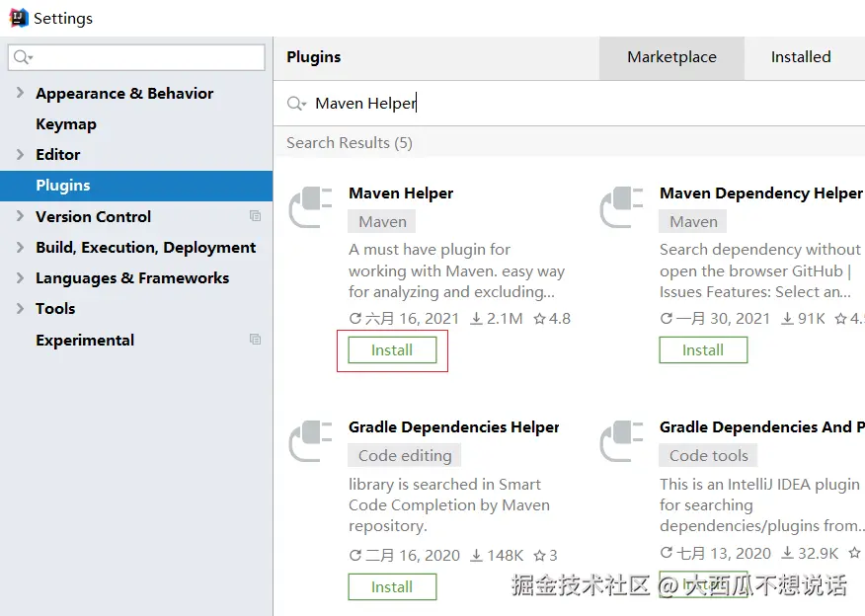The width and height of the screenshot is (865, 616).
Task: Click the Maven Helper plugin icon
Action: click(310, 207)
